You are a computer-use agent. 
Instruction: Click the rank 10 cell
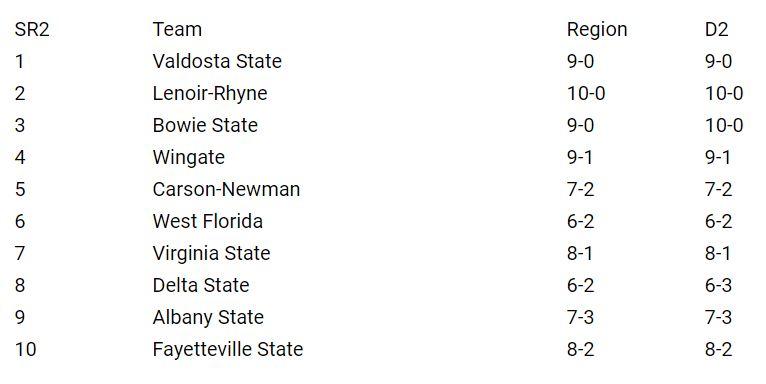point(25,350)
